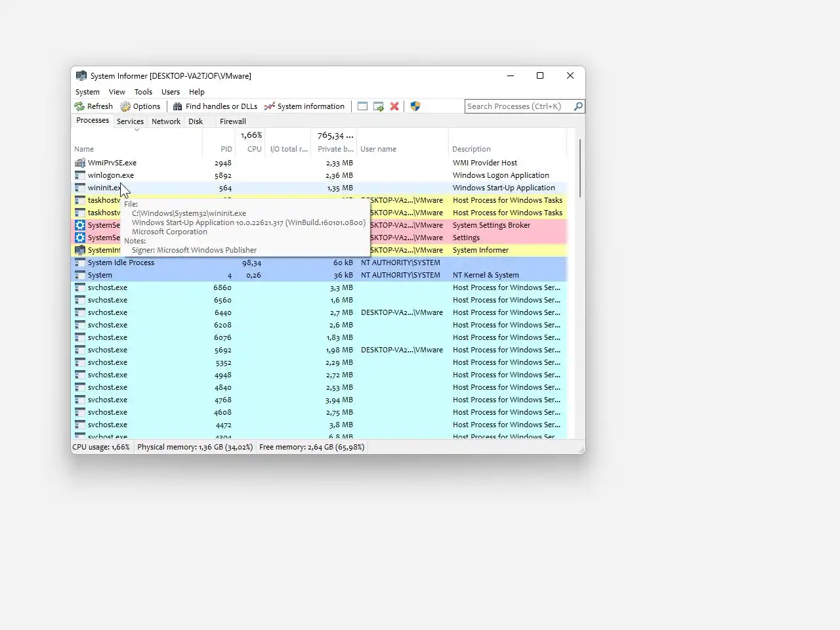Click icon of svchost.exe PID 6560
Image resolution: width=840 pixels, height=630 pixels.
(x=80, y=300)
